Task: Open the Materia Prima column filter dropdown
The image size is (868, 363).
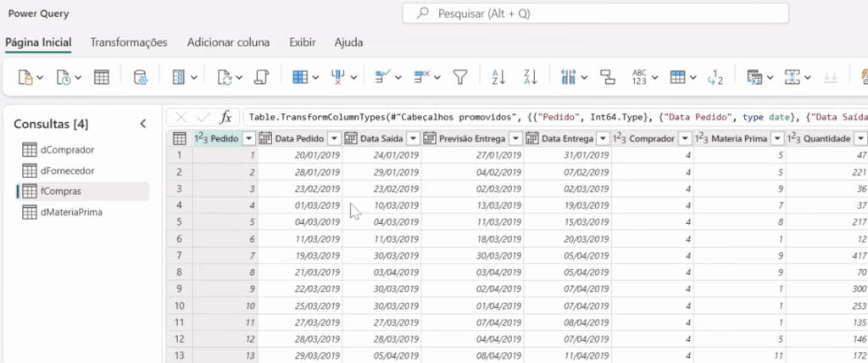Action: coord(777,138)
